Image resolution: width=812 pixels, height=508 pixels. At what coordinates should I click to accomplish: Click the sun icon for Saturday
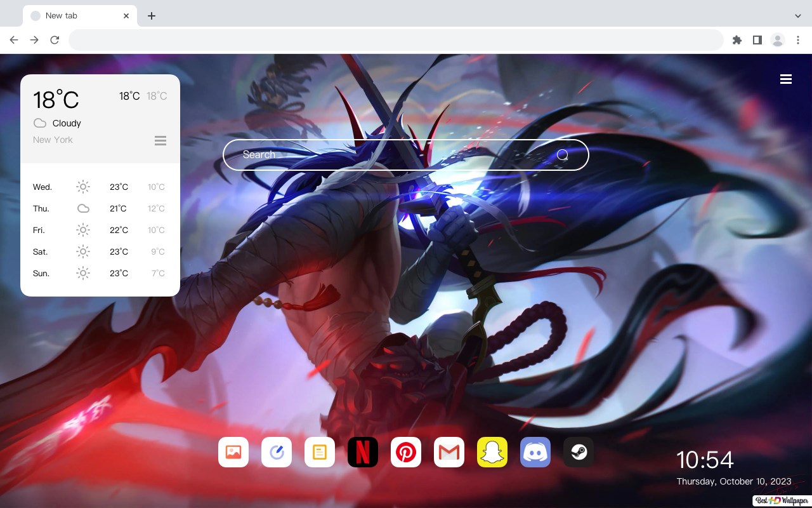pos(83,251)
